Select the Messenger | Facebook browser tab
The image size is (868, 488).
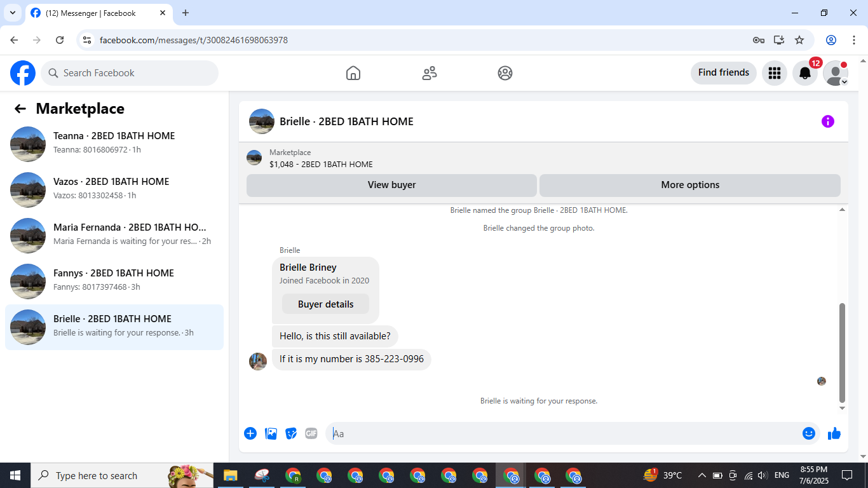click(98, 13)
